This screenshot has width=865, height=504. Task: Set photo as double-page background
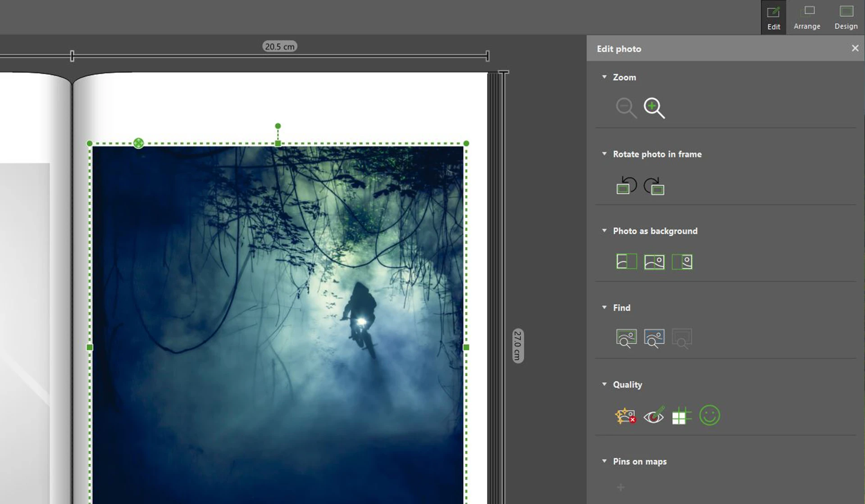tap(654, 262)
